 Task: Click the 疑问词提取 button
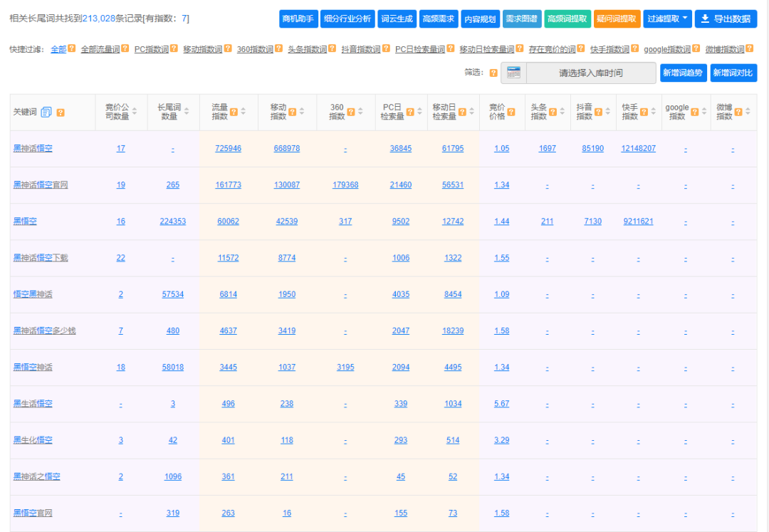pyautogui.click(x=617, y=19)
